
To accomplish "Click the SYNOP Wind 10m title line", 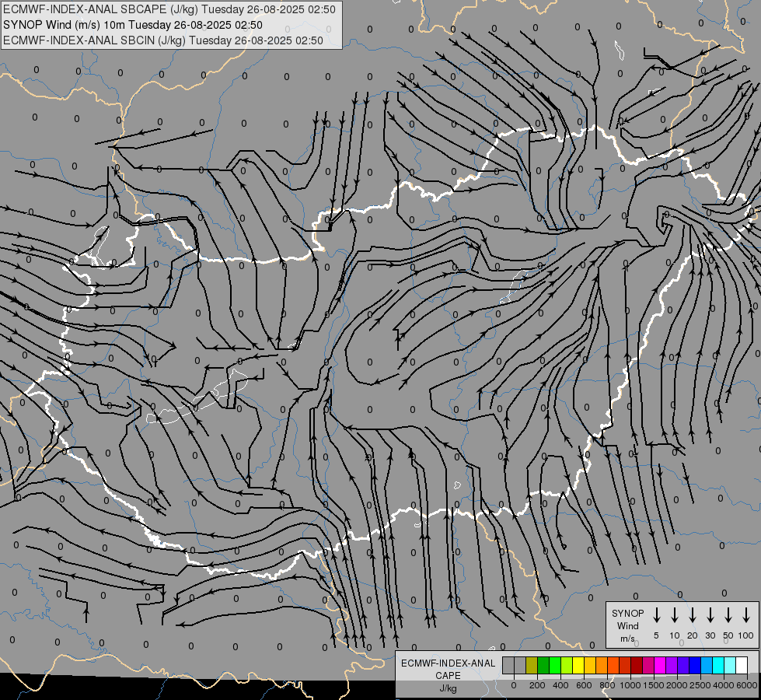I will pyautogui.click(x=132, y=25).
